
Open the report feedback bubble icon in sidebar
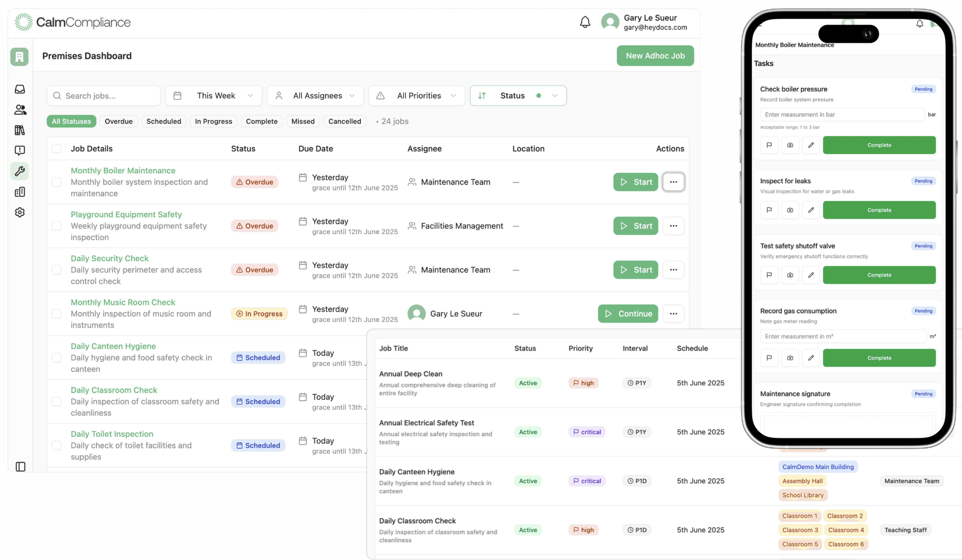pyautogui.click(x=20, y=150)
